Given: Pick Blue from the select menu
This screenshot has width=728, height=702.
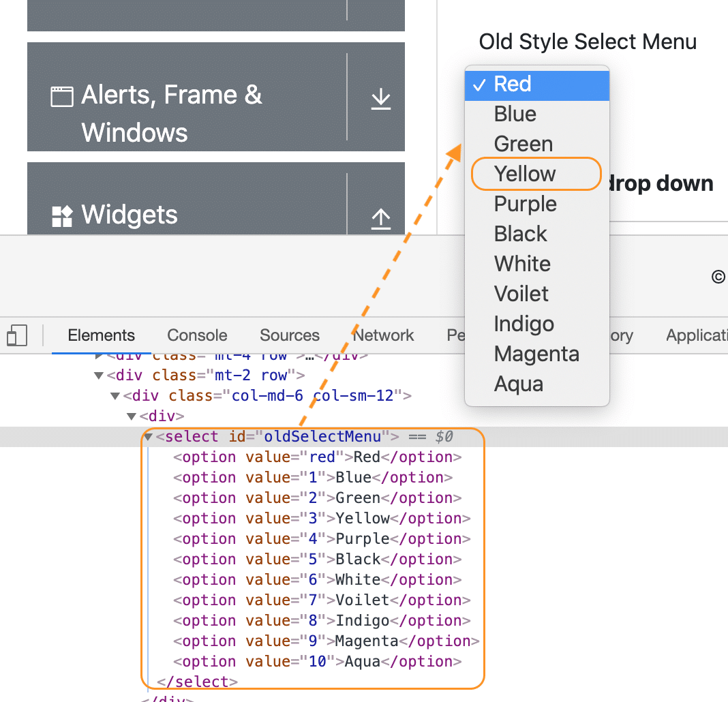Looking at the screenshot, I should point(514,114).
